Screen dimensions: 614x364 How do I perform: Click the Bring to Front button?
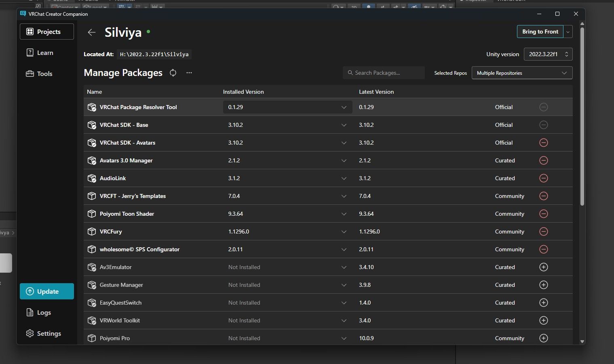click(x=540, y=32)
